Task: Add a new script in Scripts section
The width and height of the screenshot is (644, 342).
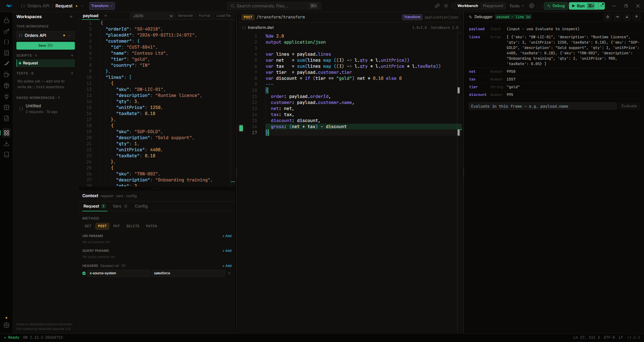Action: coord(72,55)
